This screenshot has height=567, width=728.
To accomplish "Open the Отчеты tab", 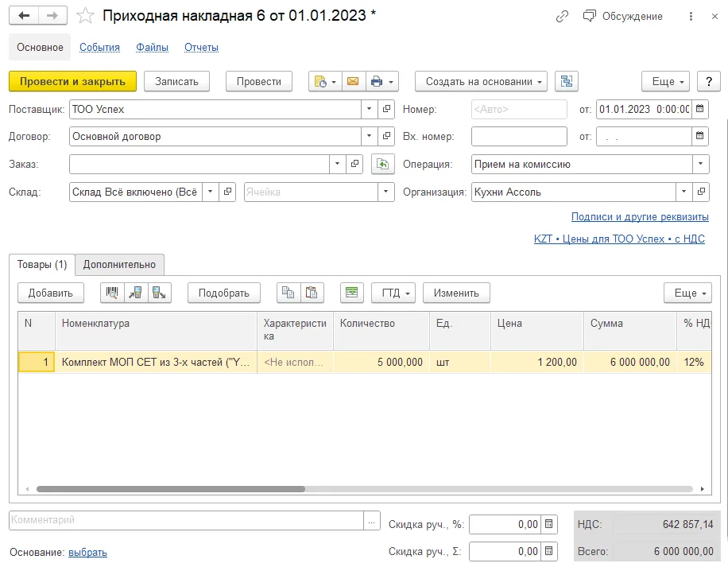I will click(x=202, y=48).
